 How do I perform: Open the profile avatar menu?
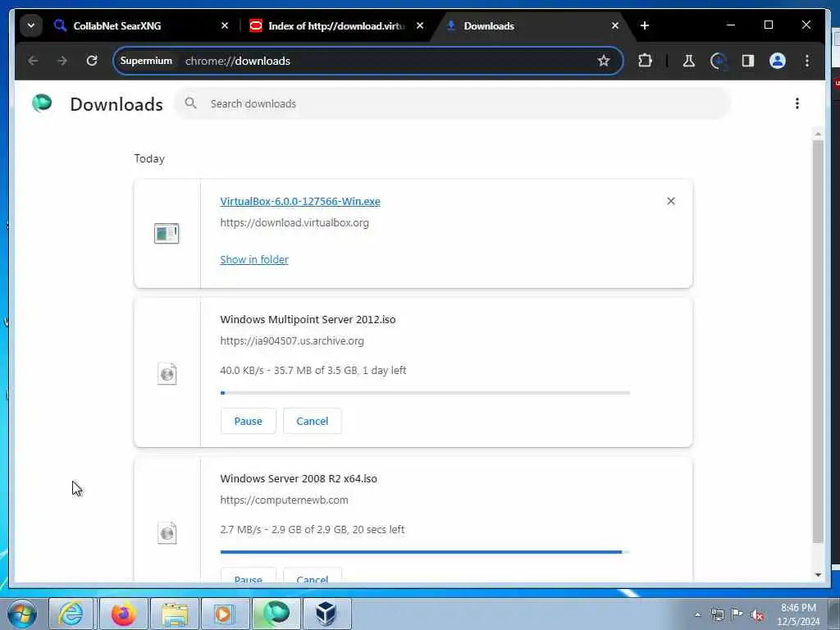tap(778, 61)
